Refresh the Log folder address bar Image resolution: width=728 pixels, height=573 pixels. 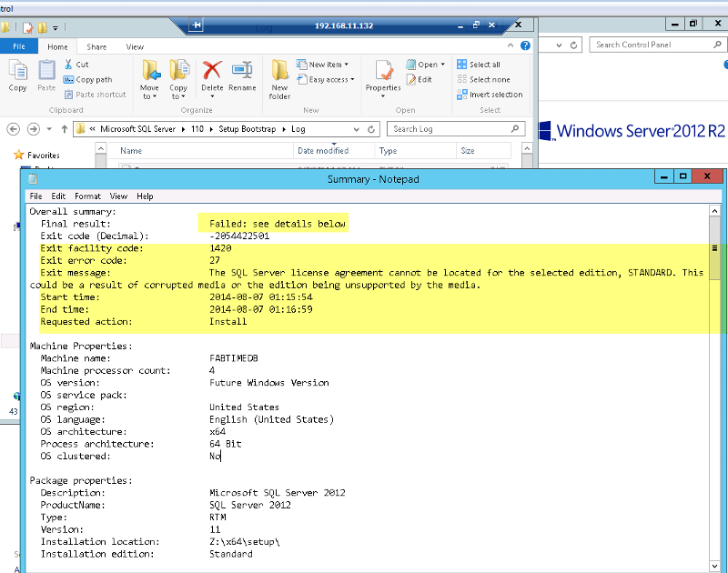[x=371, y=129]
